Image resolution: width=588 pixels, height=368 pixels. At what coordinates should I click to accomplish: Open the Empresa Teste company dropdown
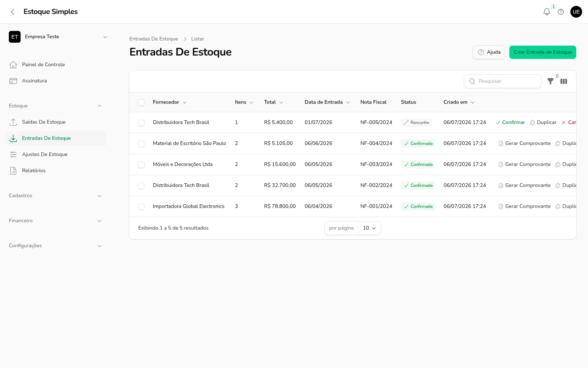pyautogui.click(x=58, y=37)
